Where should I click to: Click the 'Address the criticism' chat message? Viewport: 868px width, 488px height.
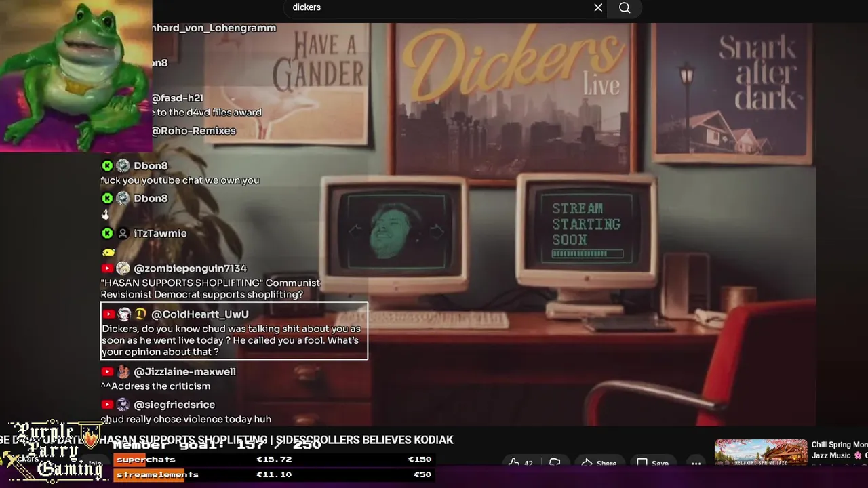point(155,386)
